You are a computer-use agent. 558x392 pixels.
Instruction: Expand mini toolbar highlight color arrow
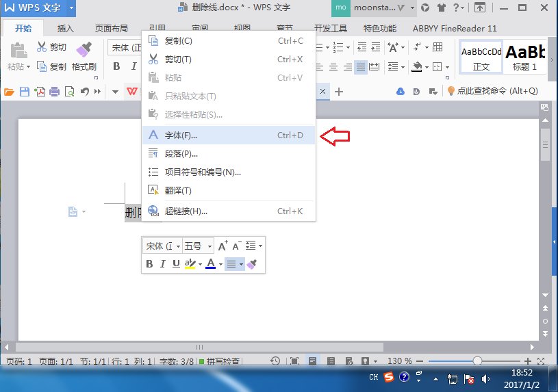pyautogui.click(x=200, y=264)
